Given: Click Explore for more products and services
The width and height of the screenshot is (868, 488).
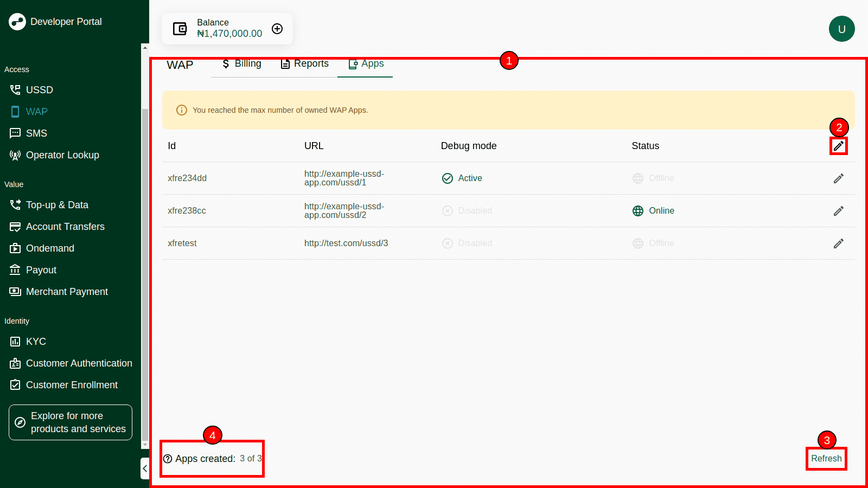Looking at the screenshot, I should point(71,422).
